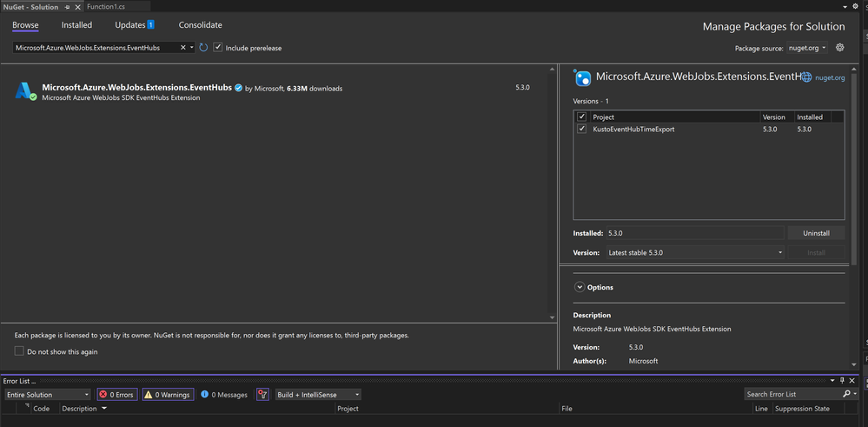Click the Installed version field
The height and width of the screenshot is (427, 868).
coord(695,233)
